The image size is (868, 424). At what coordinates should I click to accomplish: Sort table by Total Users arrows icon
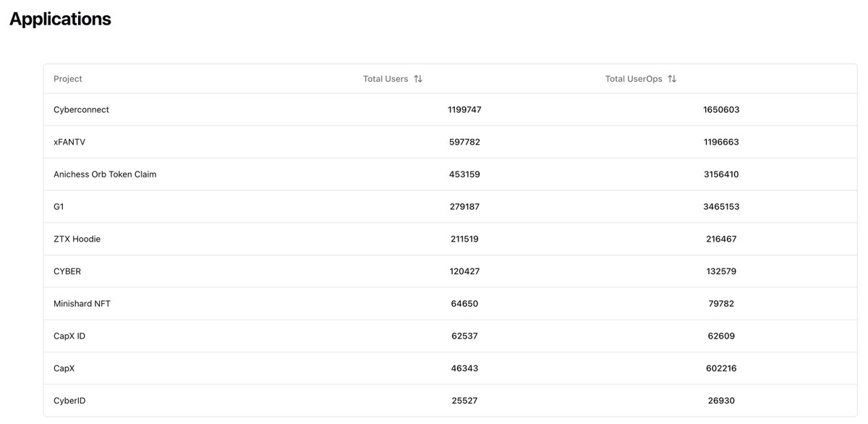418,79
